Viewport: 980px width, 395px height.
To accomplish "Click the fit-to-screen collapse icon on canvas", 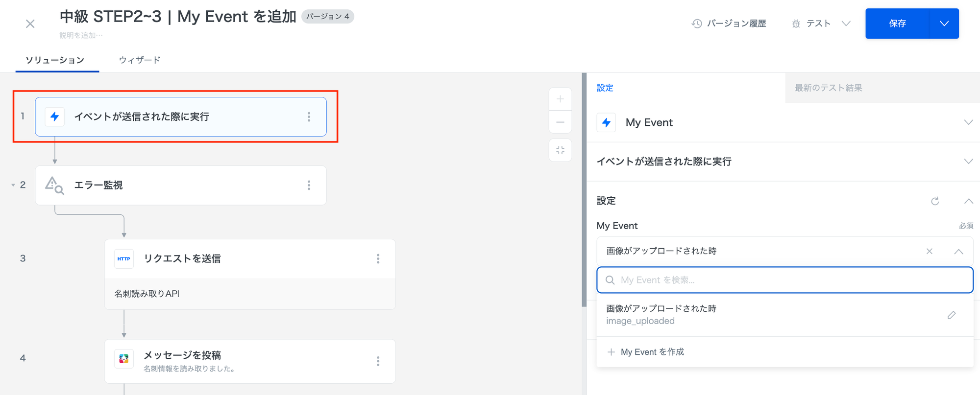I will (560, 150).
